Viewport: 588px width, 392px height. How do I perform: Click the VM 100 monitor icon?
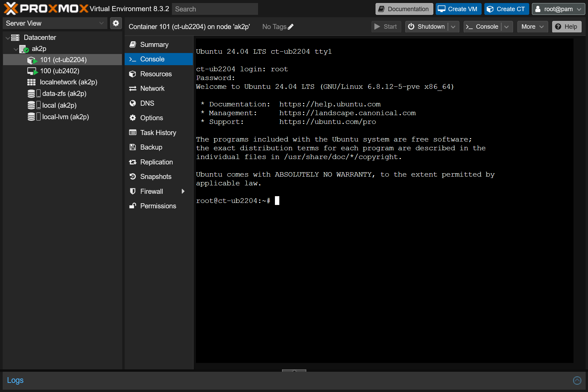pos(32,71)
